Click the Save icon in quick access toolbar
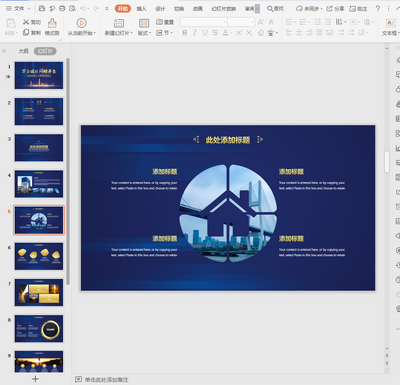The height and width of the screenshot is (385, 400). (x=42, y=8)
